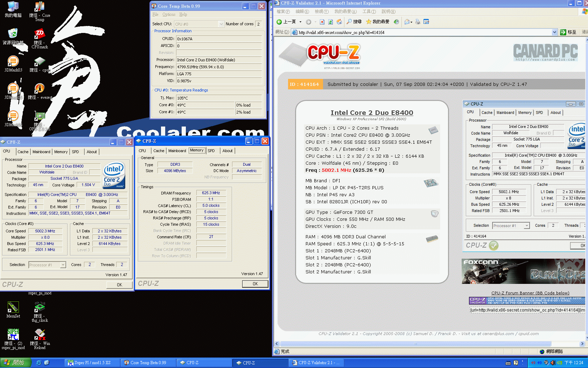Viewport: 588px width, 368px height.
Task: Launch the thg_clock desktop shortcut
Action: tap(40, 312)
